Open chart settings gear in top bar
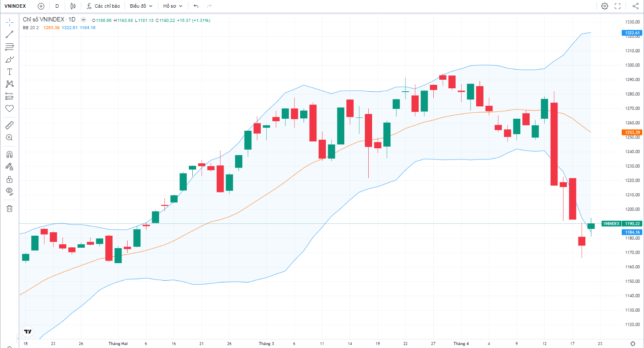644x348 pixels. (x=605, y=6)
